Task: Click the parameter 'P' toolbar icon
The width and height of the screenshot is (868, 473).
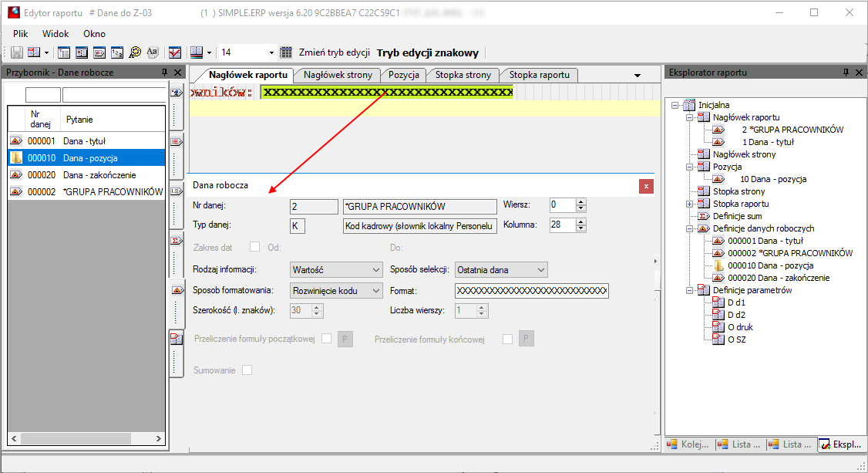Action: 99,52
